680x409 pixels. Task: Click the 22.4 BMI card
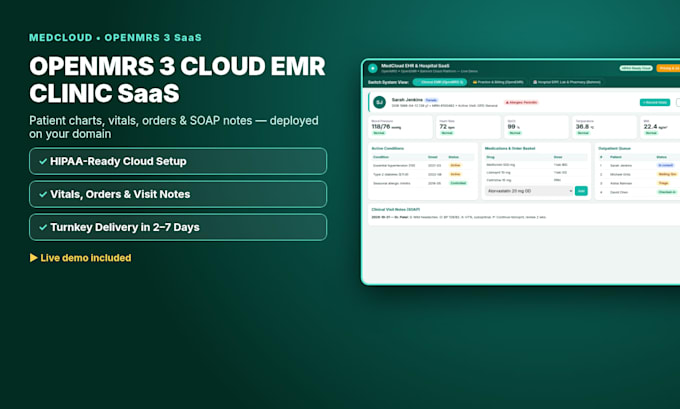click(x=660, y=127)
